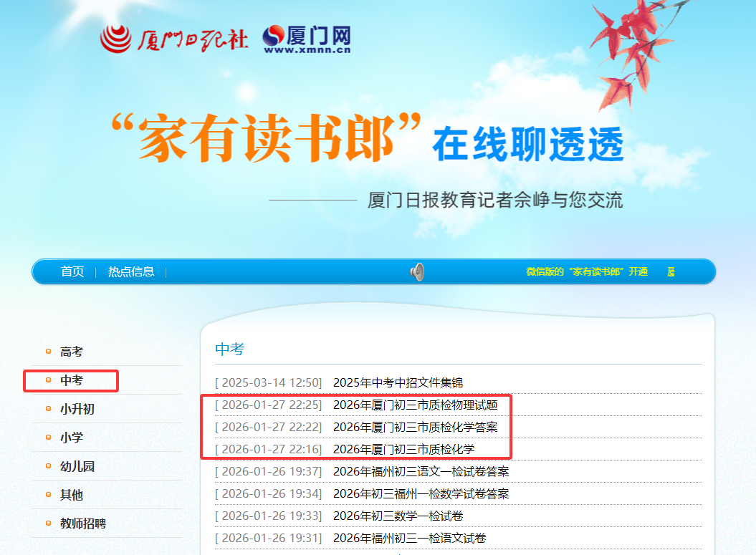This screenshot has height=555, width=756.
Task: Open 2026年厦门初三市质检化学 article
Action: [404, 449]
